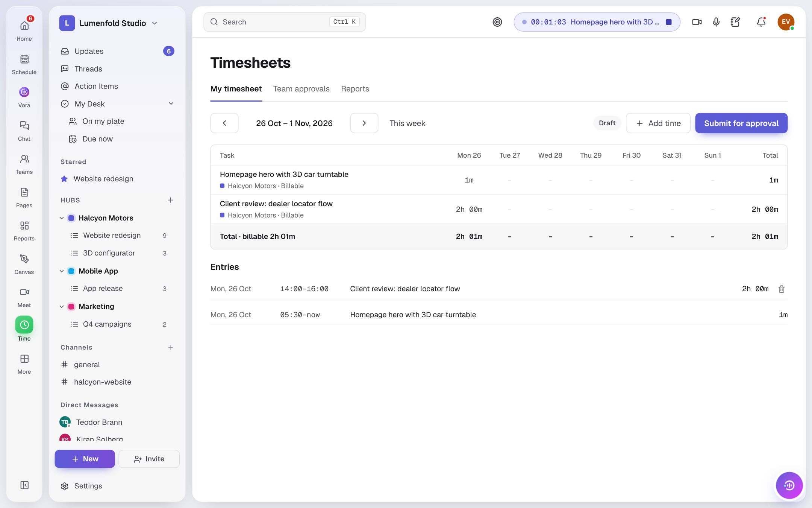Click the notifications bell icon
Viewport: 812px width, 508px height.
[x=761, y=22]
